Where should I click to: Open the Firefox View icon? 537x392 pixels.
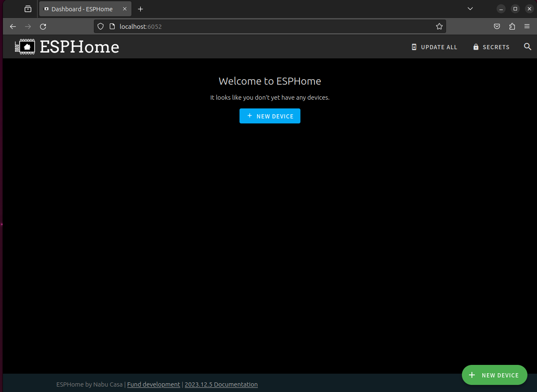(28, 9)
